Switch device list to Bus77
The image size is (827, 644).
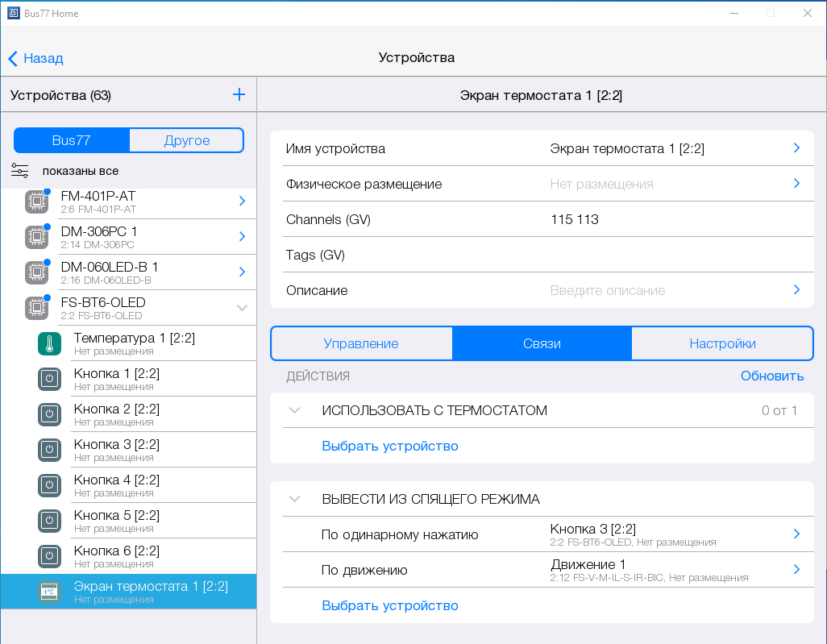(x=72, y=140)
